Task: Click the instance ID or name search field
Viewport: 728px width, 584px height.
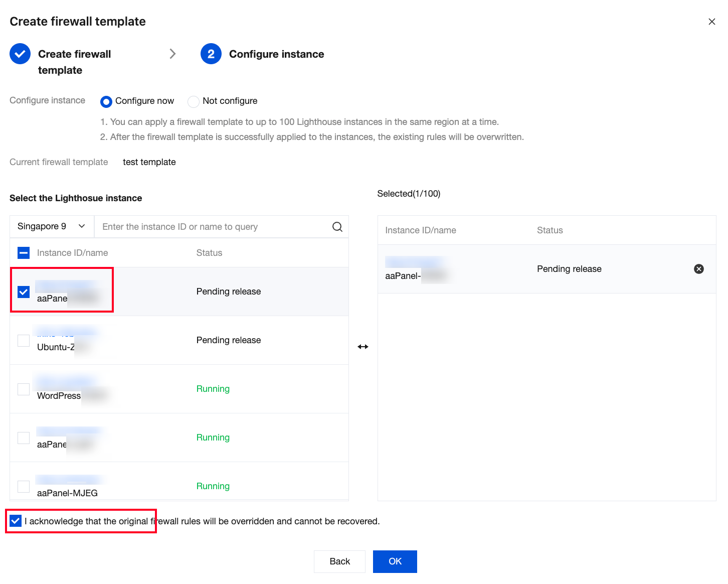Action: click(x=213, y=227)
